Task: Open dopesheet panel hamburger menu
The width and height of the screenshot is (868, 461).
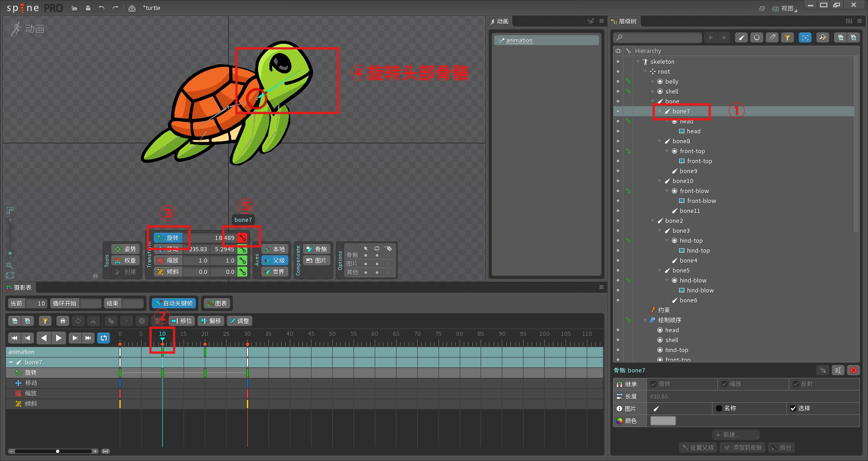Action: 601,287
